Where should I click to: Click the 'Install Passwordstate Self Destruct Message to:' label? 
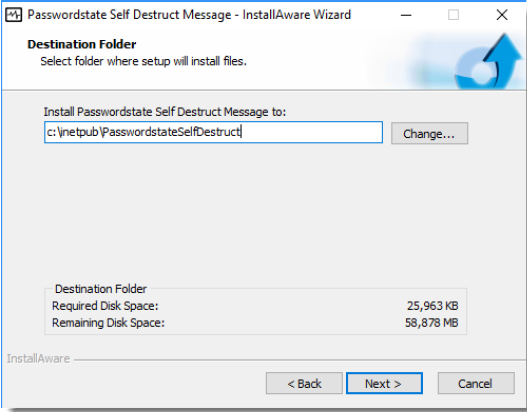click(x=165, y=112)
